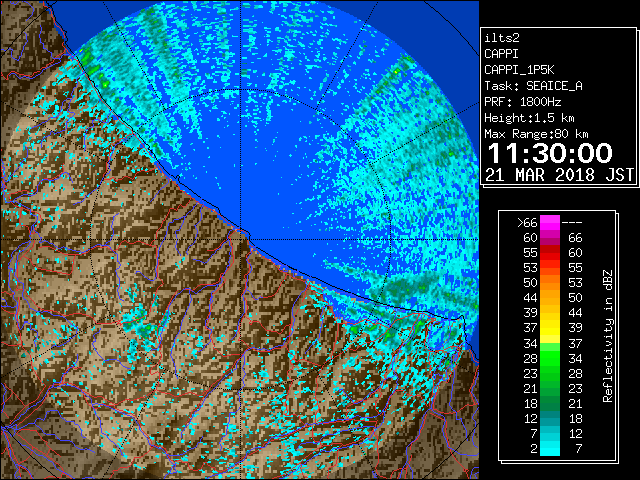The height and width of the screenshot is (480, 640).
Task: Pick the dark green 18–21 dBZ swatch
Action: 550,404
